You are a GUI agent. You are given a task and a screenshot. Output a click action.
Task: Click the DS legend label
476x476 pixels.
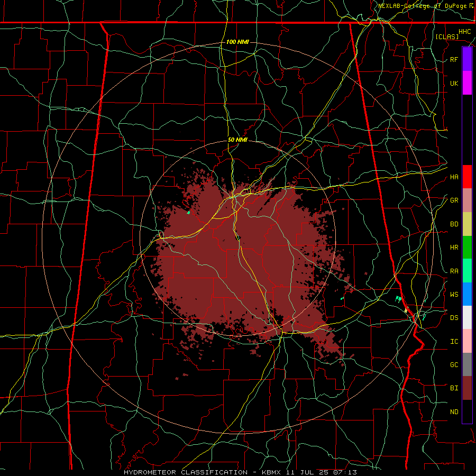[454, 318]
